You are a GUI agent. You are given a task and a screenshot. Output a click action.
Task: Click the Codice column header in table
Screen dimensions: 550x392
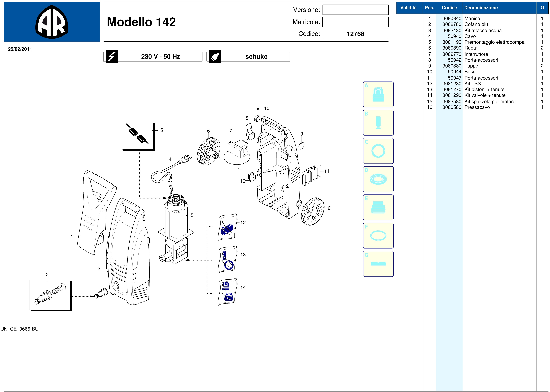coord(449,8)
